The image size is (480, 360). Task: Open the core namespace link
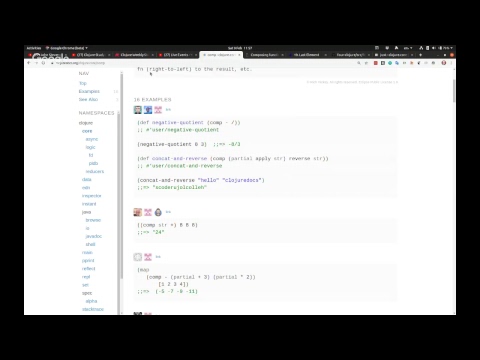point(87,131)
